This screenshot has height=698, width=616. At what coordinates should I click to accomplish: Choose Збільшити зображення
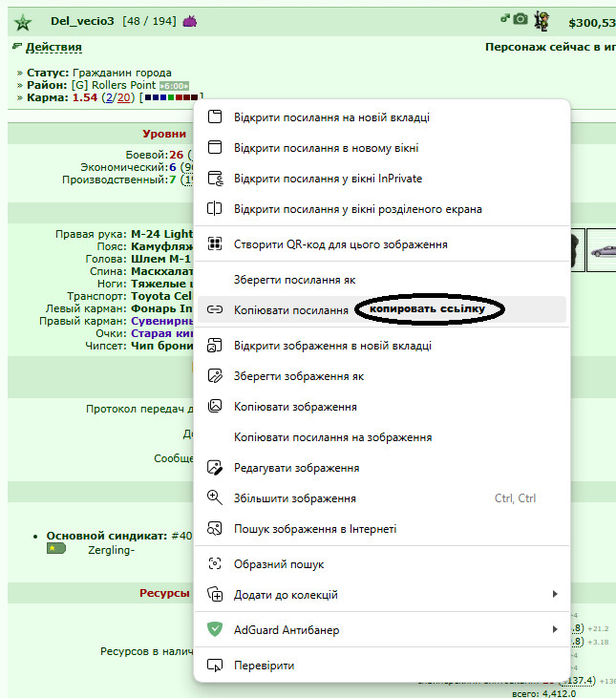coord(382,498)
